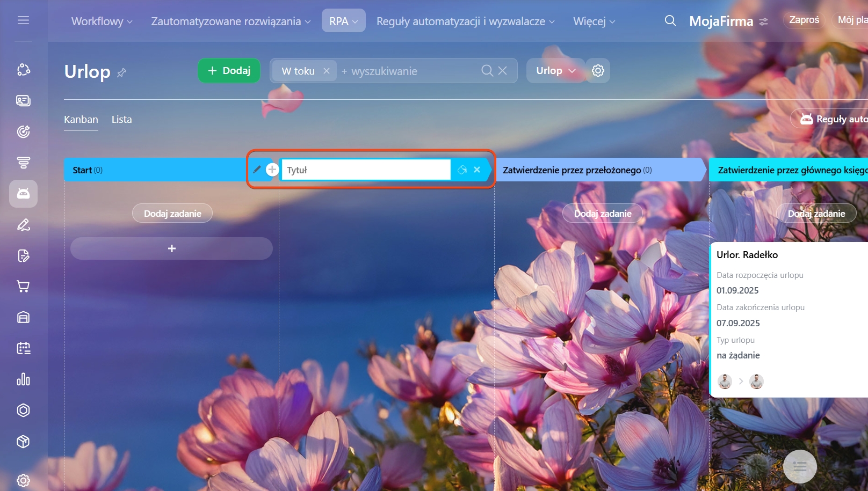Select the highlighted robot RPA sidebar icon
Screen dimensions: 868x491
(x=23, y=194)
